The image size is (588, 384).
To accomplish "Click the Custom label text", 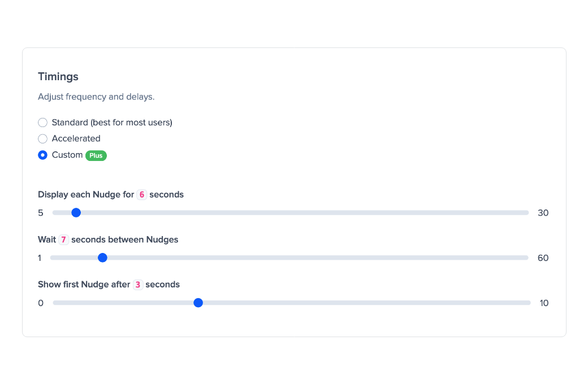I will 67,155.
